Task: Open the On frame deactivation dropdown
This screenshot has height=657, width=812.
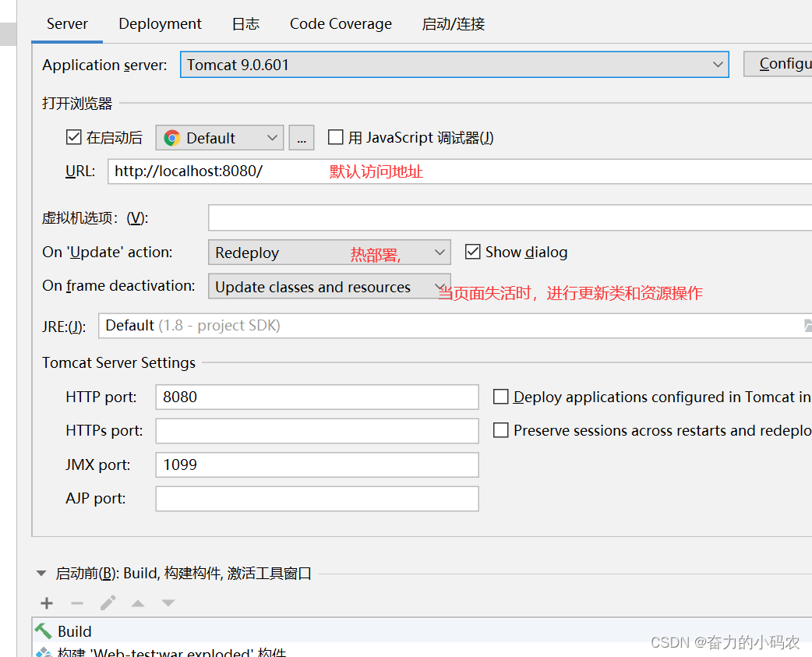Action: [x=330, y=286]
